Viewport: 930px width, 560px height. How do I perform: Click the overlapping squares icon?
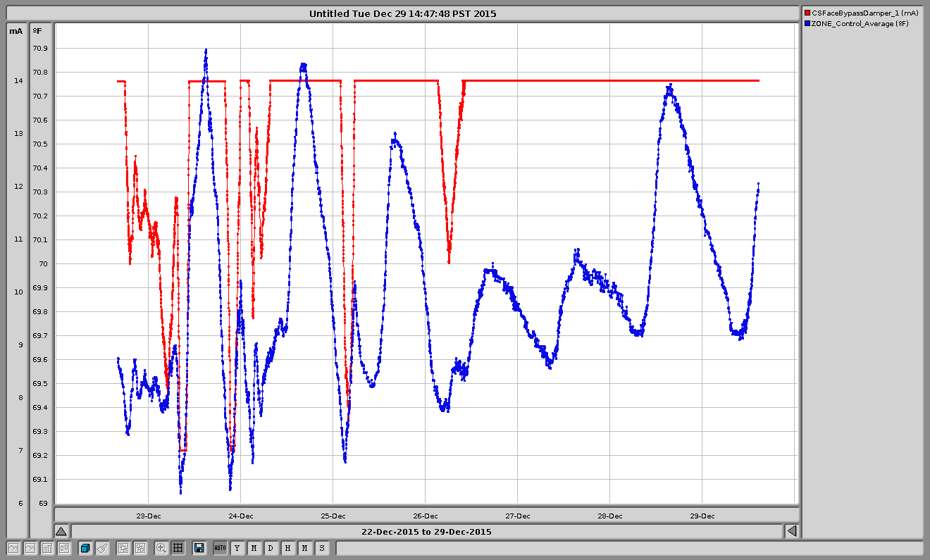click(x=123, y=548)
